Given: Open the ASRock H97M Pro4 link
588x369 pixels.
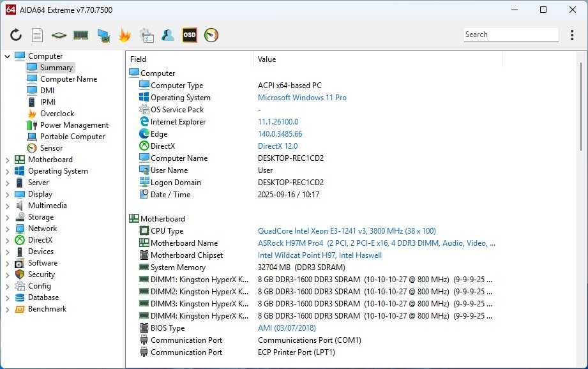Looking at the screenshot, I should 376,243.
